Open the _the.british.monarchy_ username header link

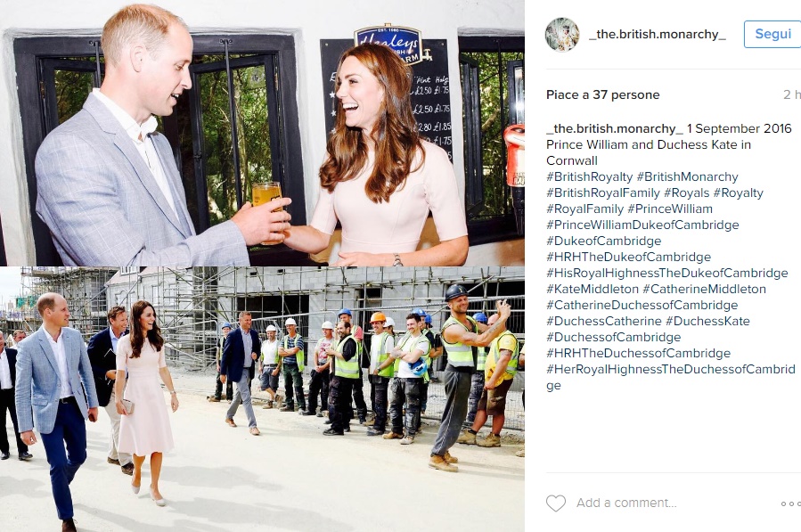pos(658,34)
